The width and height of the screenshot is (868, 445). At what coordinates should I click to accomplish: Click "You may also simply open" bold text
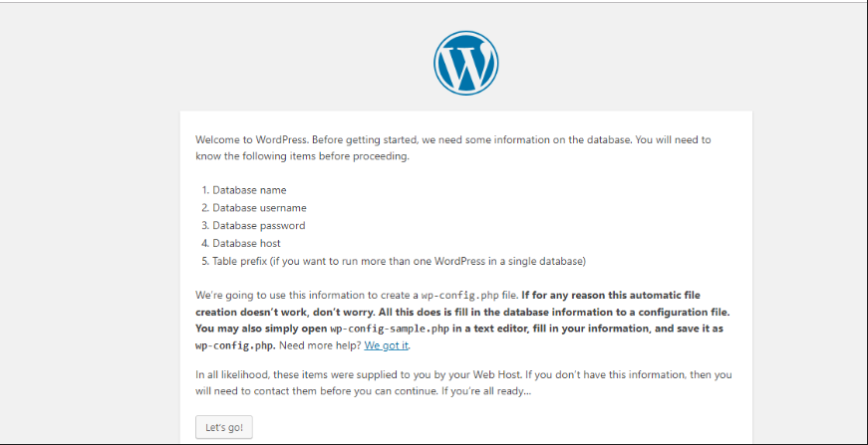261,329
